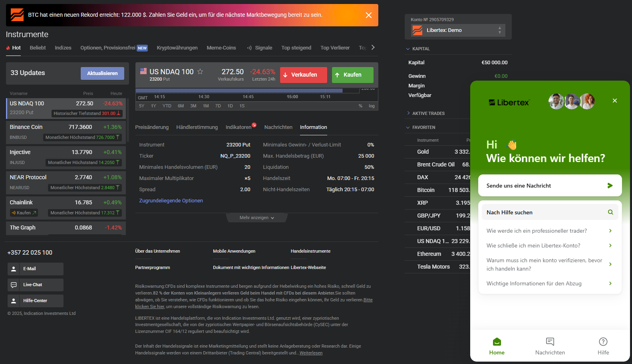Switch to the Preisänderung tab
This screenshot has width=632, height=364.
tap(152, 127)
